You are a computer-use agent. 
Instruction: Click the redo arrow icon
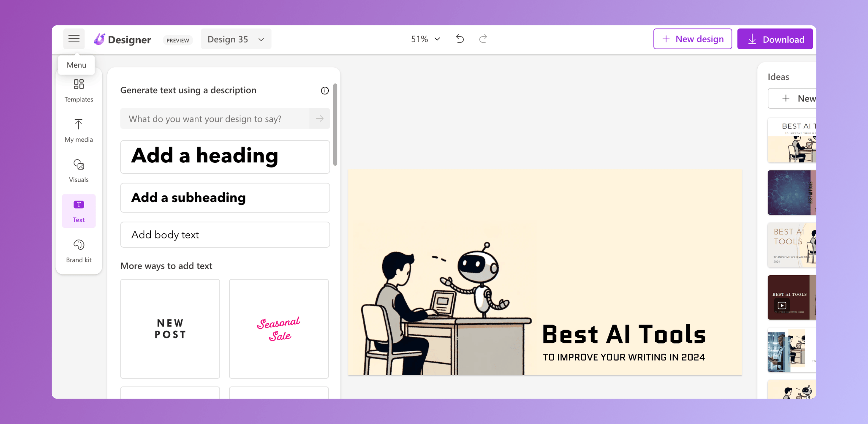coord(483,39)
